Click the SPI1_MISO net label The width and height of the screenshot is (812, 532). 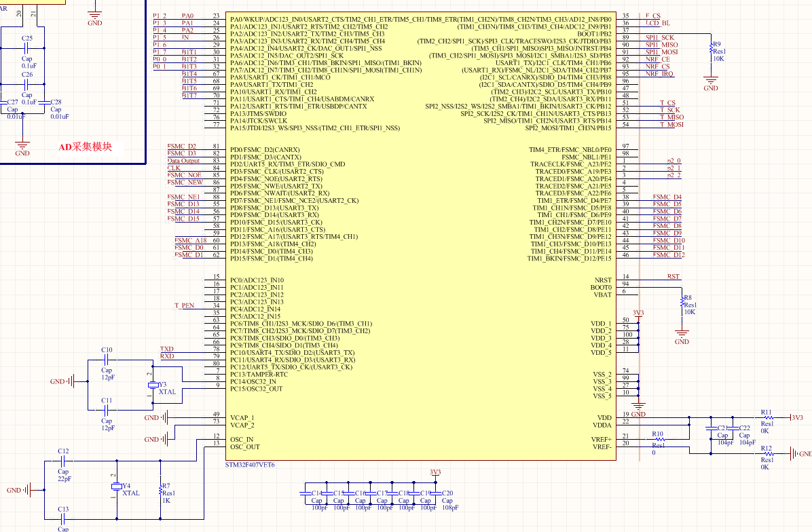(661, 45)
